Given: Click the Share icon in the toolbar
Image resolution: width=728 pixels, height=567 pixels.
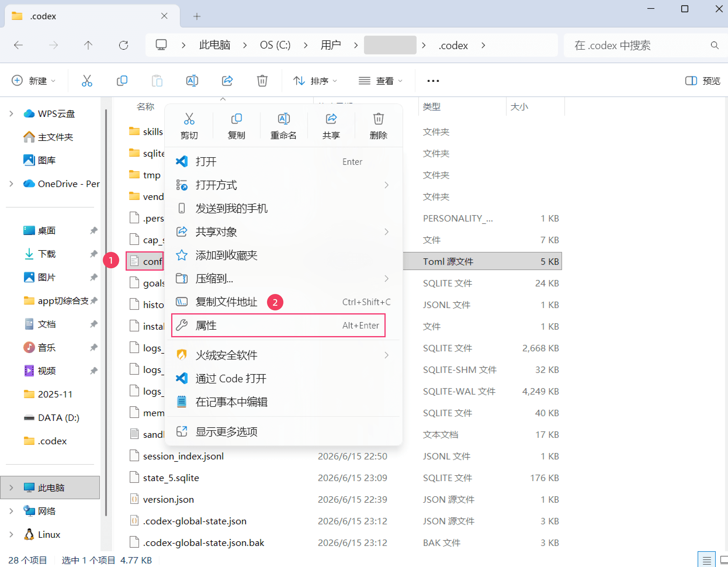Looking at the screenshot, I should pyautogui.click(x=227, y=81).
